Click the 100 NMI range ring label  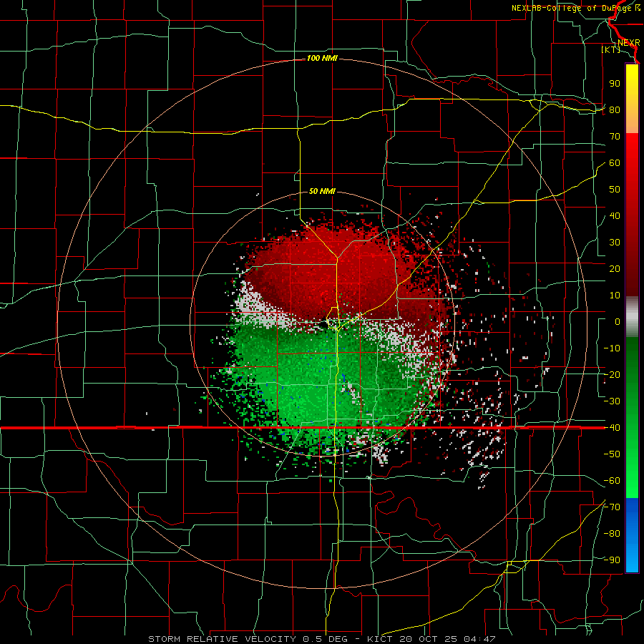click(322, 59)
